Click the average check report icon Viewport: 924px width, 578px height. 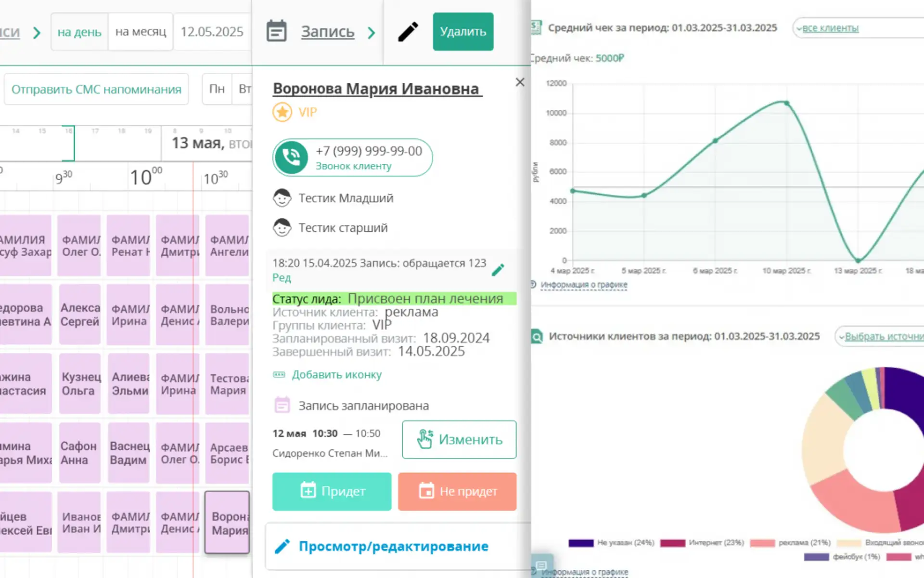point(536,27)
